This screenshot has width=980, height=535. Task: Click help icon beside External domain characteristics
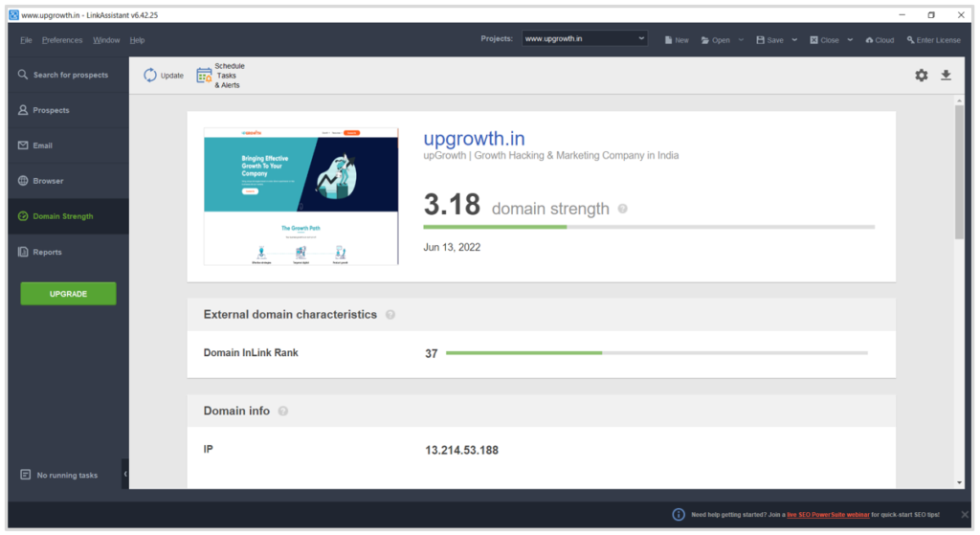390,314
